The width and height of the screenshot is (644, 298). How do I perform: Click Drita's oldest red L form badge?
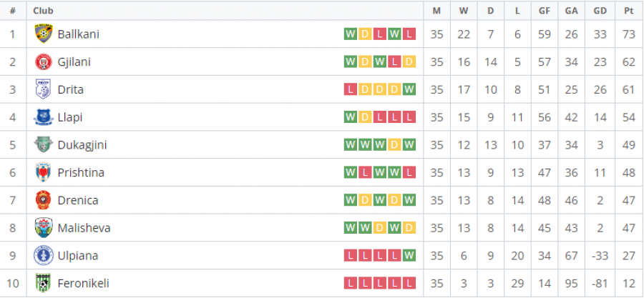click(x=351, y=89)
